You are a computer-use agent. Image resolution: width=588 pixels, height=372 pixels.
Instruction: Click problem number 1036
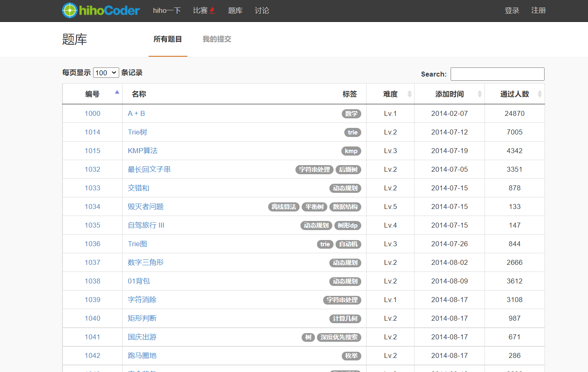[x=93, y=244]
